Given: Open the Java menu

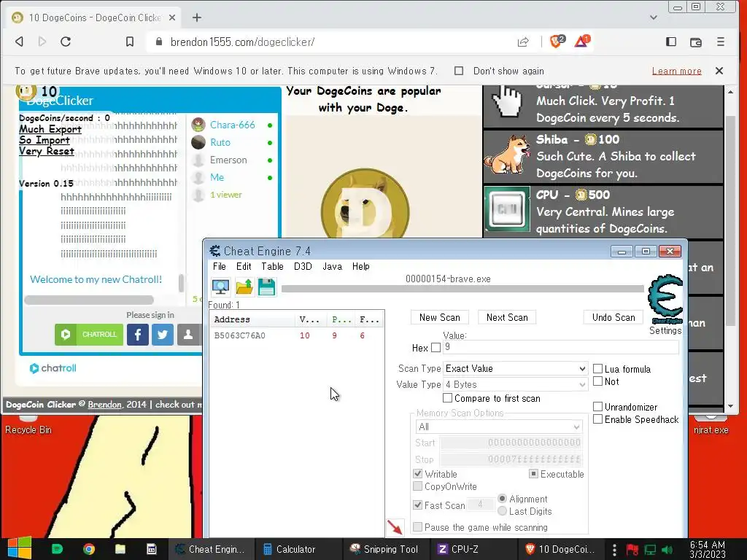Looking at the screenshot, I should (x=332, y=266).
